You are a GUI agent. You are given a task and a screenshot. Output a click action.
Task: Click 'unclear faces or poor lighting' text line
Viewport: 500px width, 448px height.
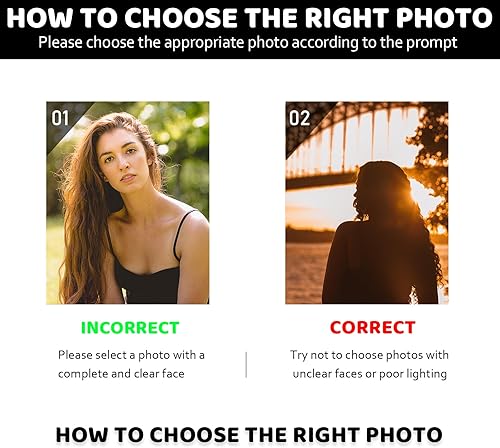[x=370, y=374]
